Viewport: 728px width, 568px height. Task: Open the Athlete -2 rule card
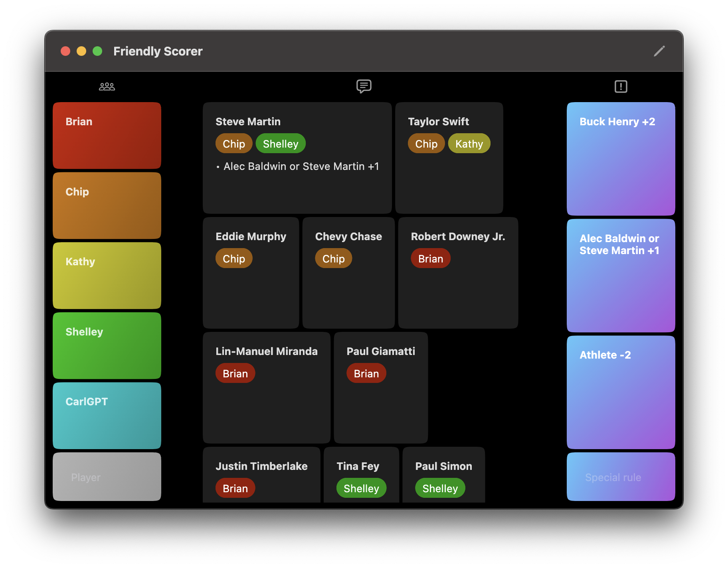pos(621,392)
